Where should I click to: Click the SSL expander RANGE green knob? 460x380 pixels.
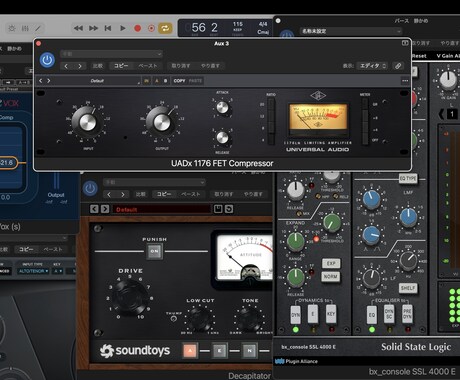[295, 241]
